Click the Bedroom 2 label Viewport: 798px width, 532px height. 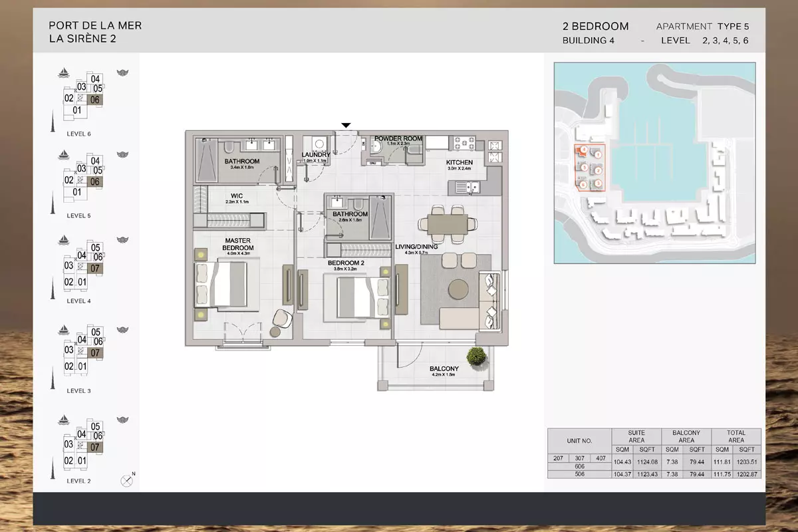coord(346,263)
